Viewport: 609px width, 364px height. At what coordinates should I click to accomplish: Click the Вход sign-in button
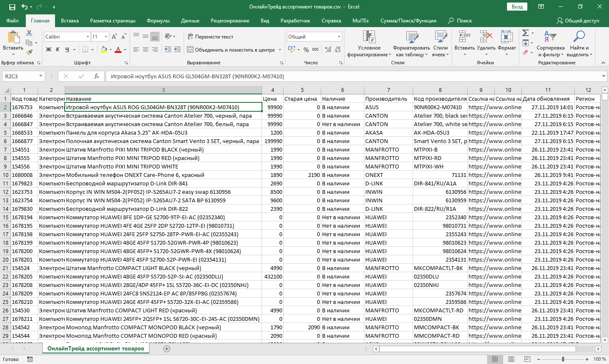tap(517, 7)
